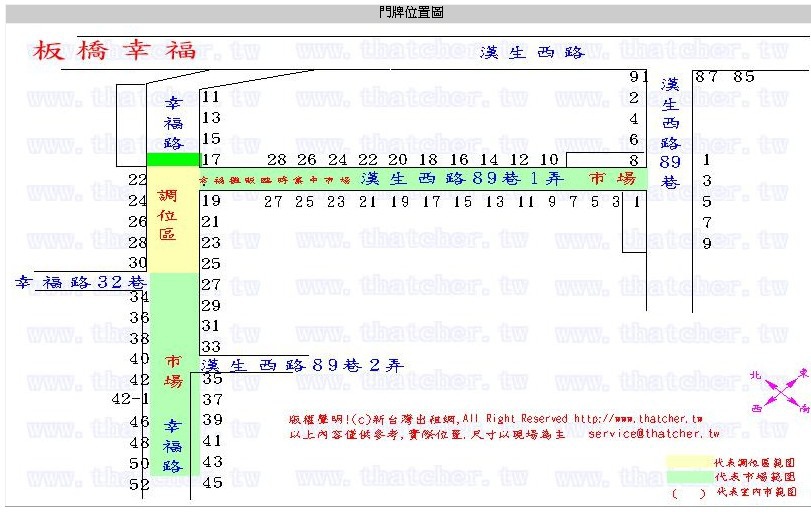The height and width of the screenshot is (516, 811).
Task: Click house number 4 beside 漢生西路89巷
Action: pos(634,119)
